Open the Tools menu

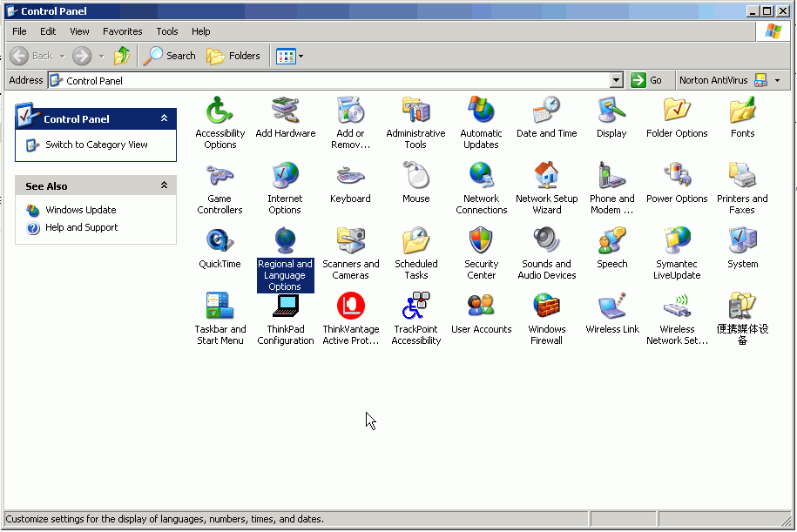(x=167, y=31)
